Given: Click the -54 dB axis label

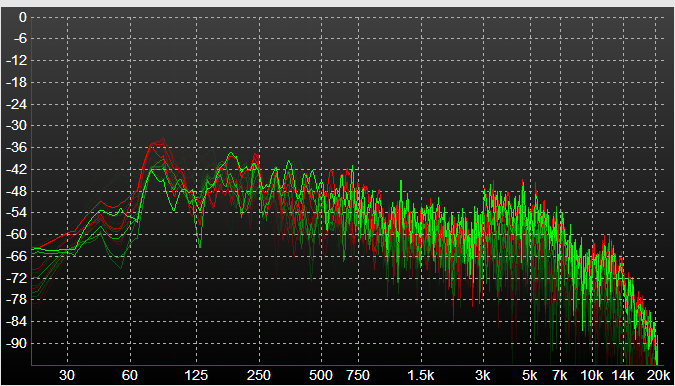Looking at the screenshot, I should 17,213.
